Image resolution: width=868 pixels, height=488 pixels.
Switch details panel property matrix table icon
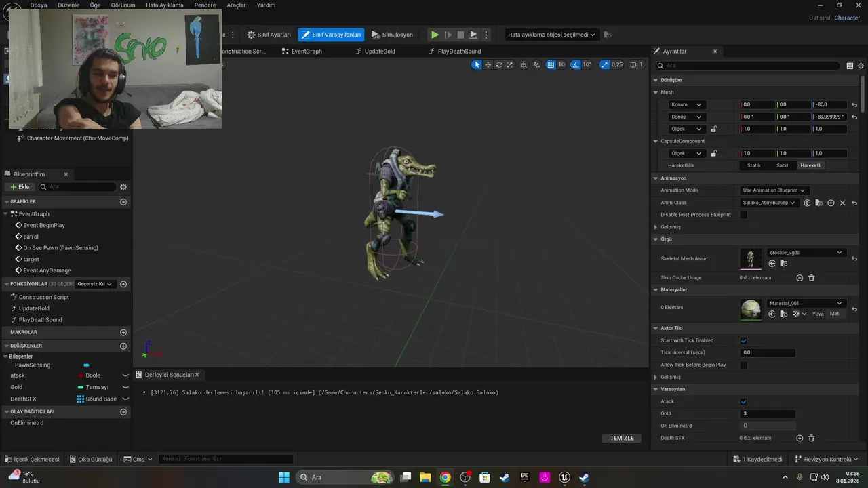pos(850,66)
